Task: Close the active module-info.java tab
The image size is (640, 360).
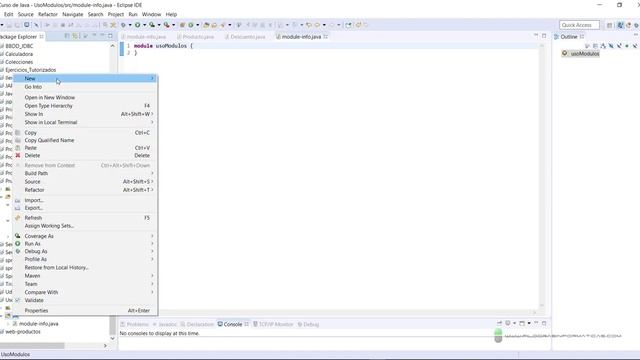Action: click(326, 37)
